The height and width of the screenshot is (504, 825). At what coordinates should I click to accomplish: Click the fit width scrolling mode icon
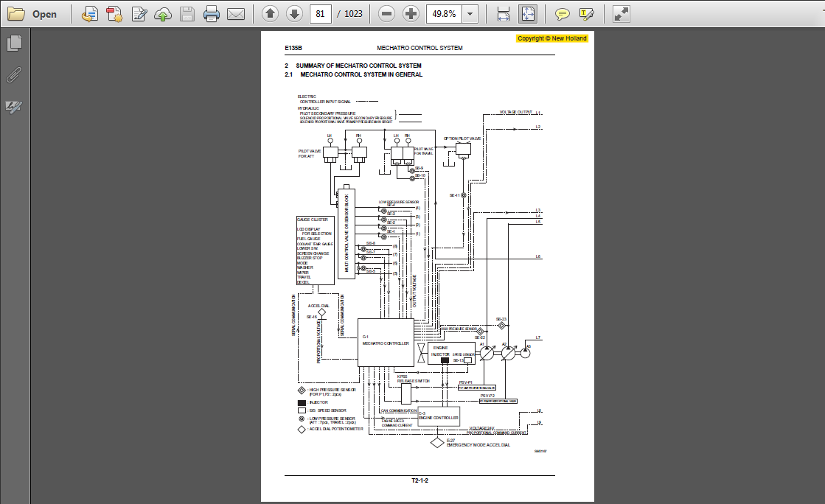click(x=504, y=14)
